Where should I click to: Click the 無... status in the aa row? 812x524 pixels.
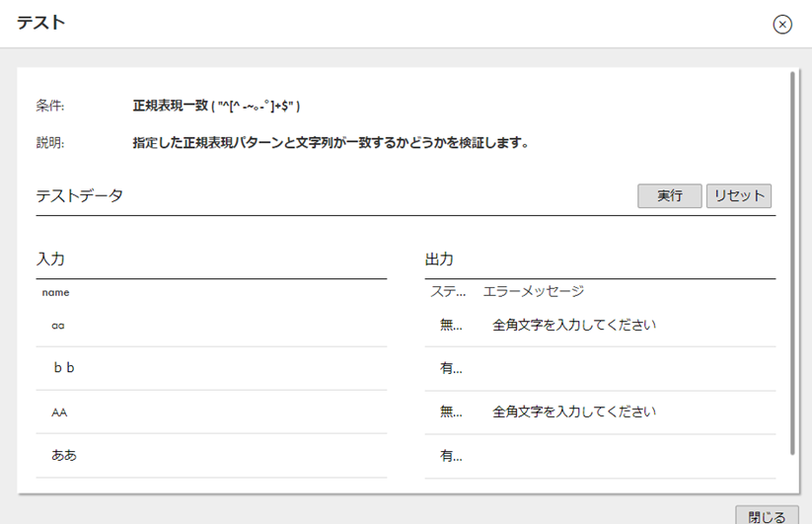[451, 326]
